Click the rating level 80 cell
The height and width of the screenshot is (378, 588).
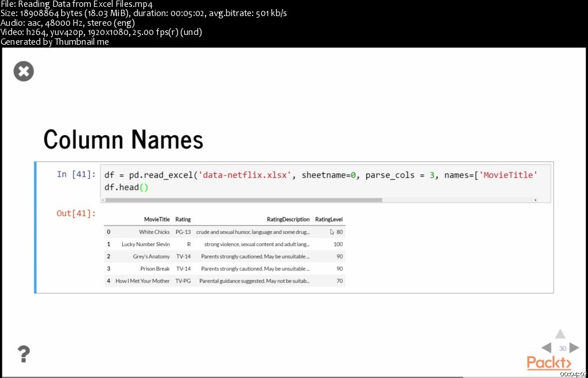click(x=339, y=232)
